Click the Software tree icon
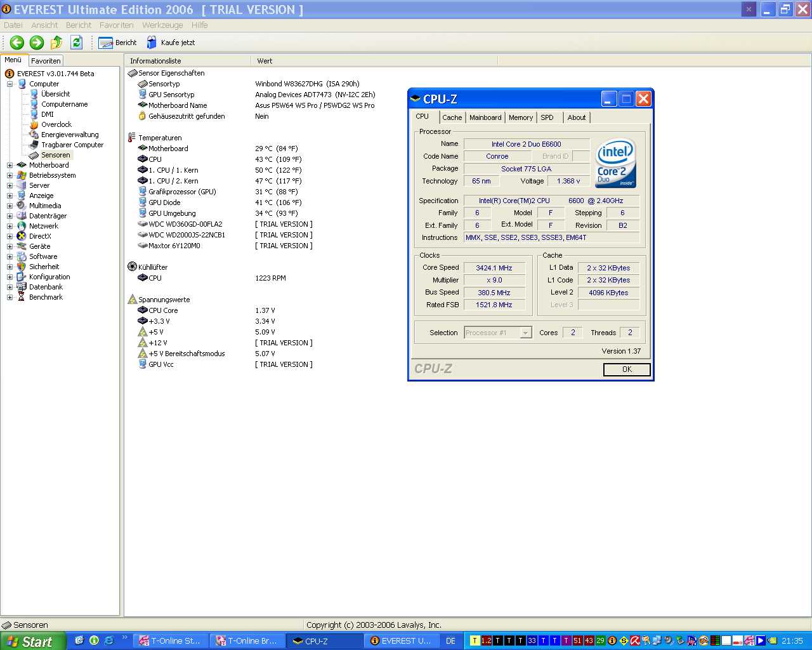The image size is (812, 650). (x=22, y=256)
